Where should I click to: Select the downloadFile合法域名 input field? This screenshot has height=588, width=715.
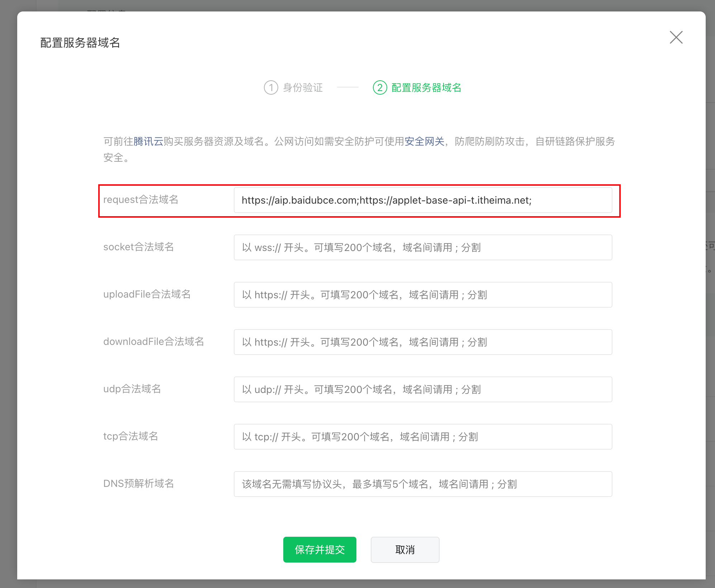pyautogui.click(x=422, y=342)
